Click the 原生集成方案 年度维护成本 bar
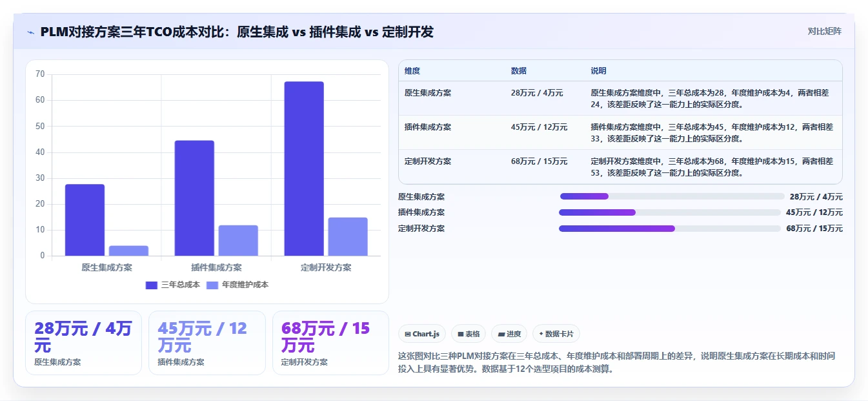Screen dimensions: 868x401 point(128,251)
